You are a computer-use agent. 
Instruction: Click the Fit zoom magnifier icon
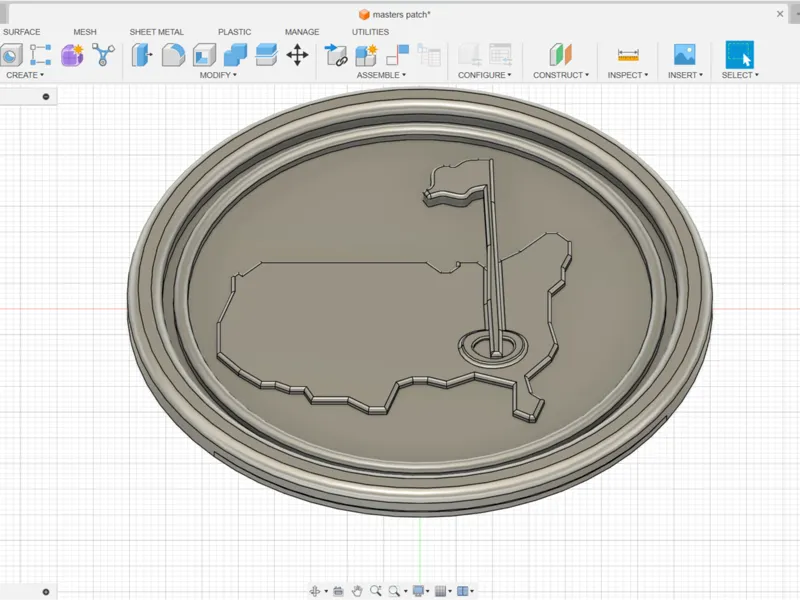[x=394, y=591]
